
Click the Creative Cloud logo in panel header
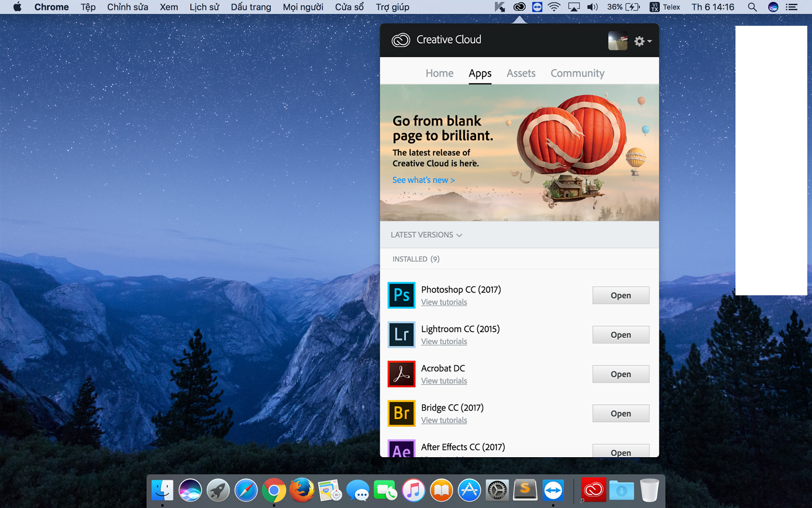click(x=400, y=40)
